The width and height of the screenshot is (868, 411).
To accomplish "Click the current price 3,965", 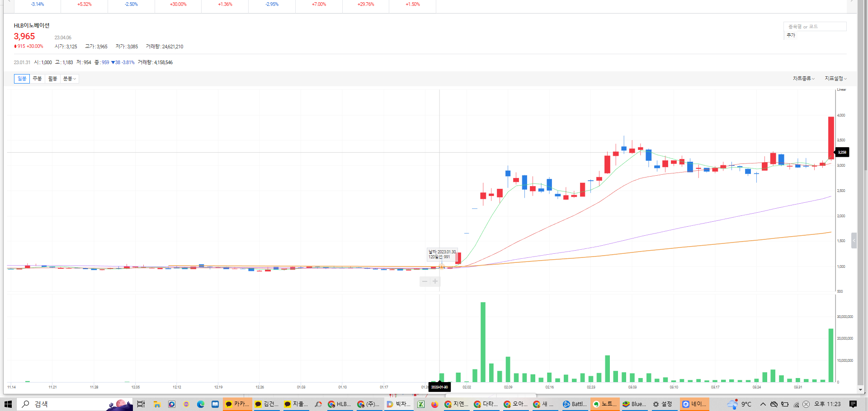I will (x=24, y=37).
